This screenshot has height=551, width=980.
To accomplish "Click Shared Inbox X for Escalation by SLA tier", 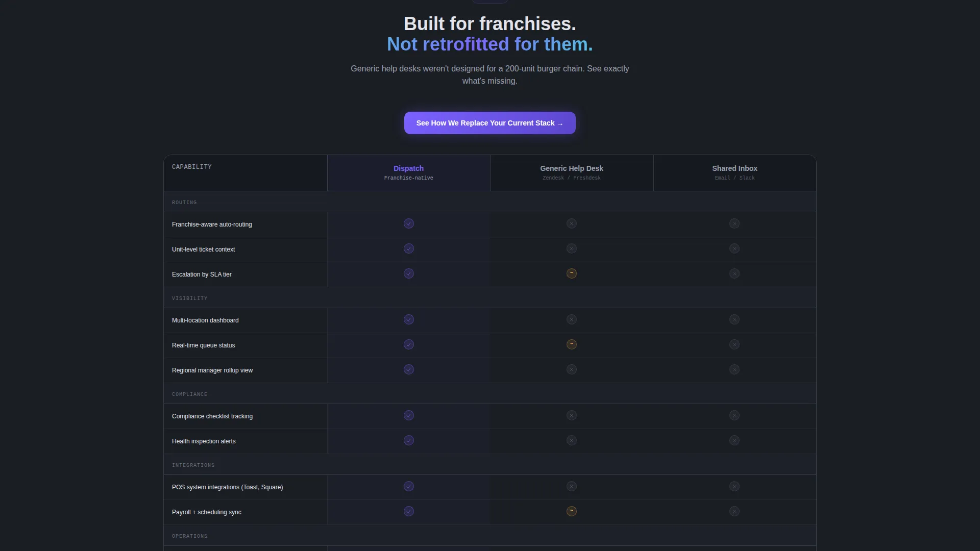I will click(734, 273).
